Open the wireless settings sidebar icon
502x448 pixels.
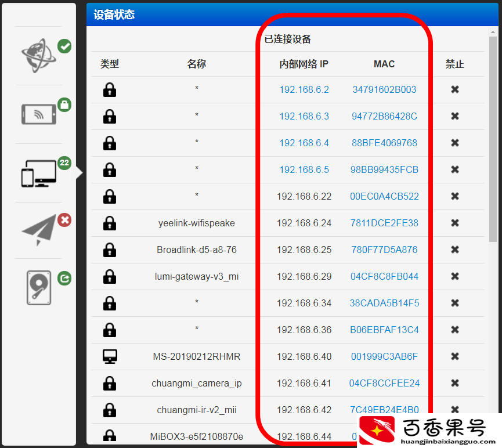pos(39,114)
